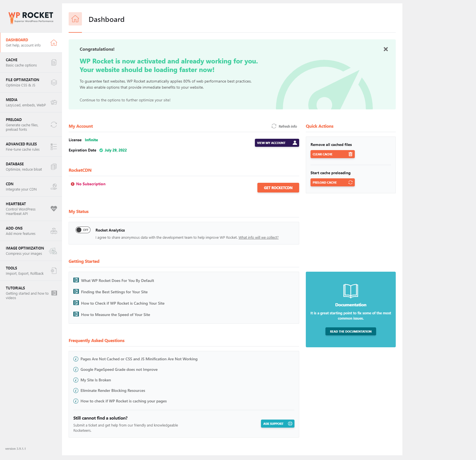This screenshot has height=460, width=476.
Task: Click the Tutorials video icon in sidebar
Action: 54,293
